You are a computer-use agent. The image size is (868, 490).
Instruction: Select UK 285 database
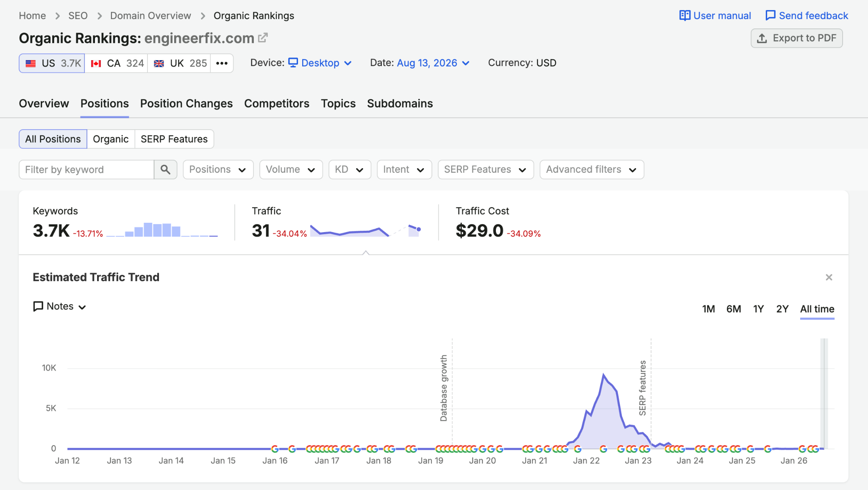[x=179, y=63]
